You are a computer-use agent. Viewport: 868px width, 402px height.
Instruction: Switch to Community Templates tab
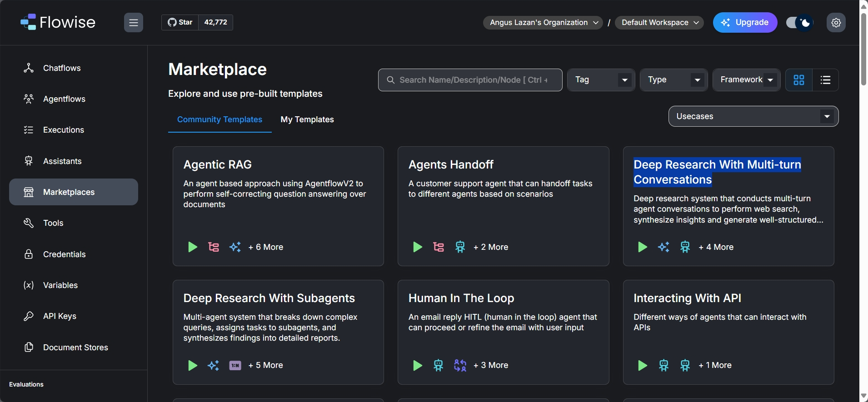point(220,119)
